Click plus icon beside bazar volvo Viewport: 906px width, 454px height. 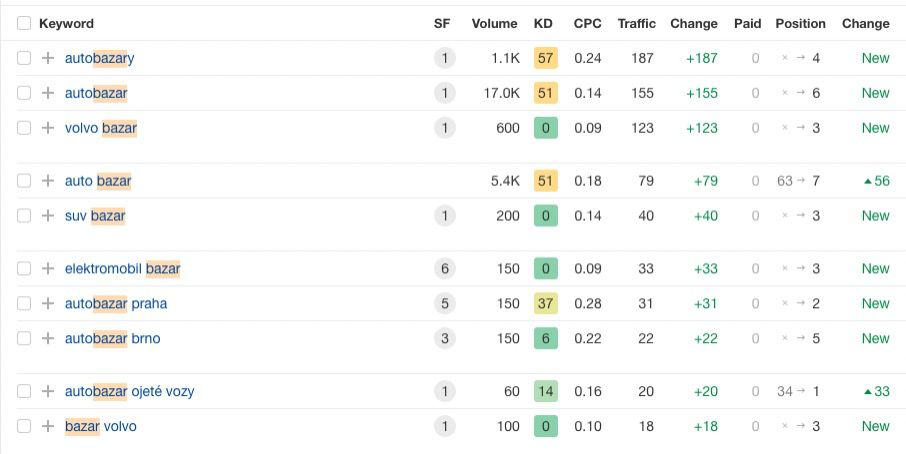coord(48,427)
